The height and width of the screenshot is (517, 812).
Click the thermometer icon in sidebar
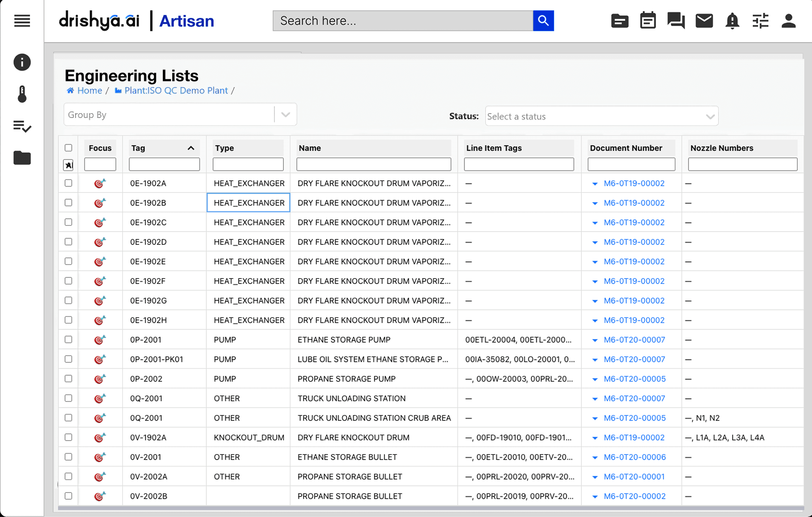point(22,94)
